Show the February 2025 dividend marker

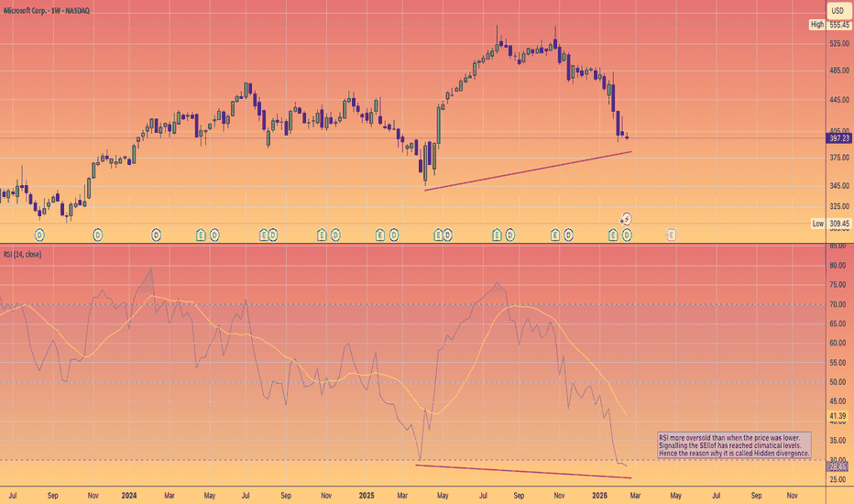click(394, 235)
